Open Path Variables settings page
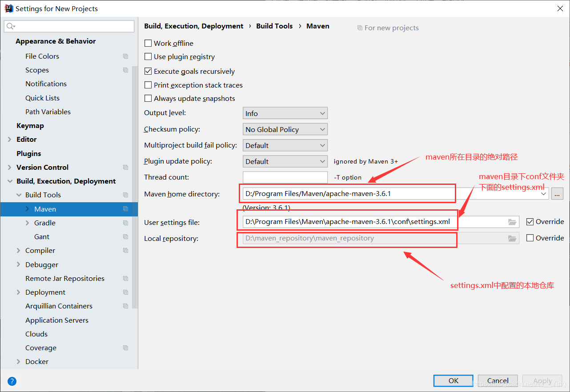570x392 pixels. tap(48, 112)
